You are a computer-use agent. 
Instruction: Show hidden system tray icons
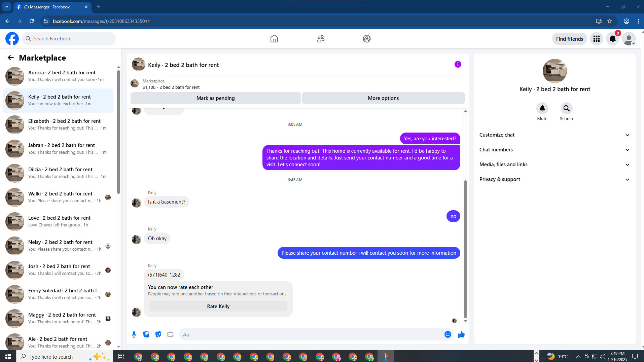point(578,356)
